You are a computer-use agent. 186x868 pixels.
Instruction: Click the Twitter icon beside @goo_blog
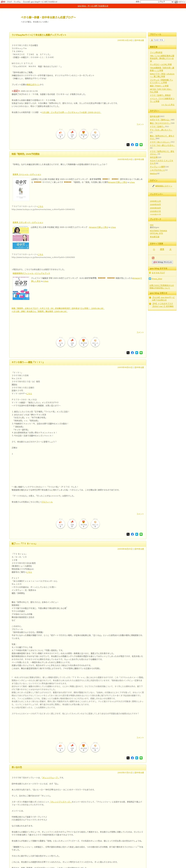(x=150, y=279)
